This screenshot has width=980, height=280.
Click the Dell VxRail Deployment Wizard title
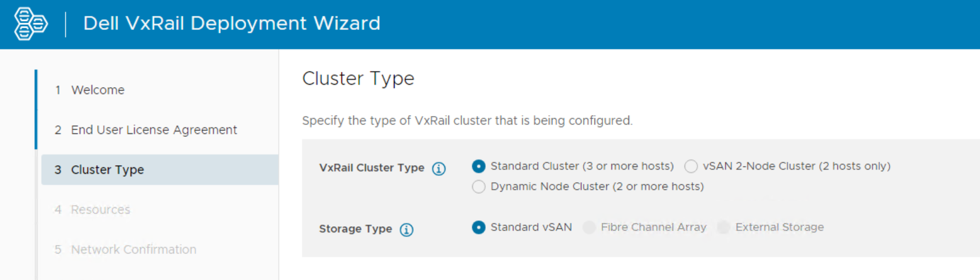coord(232,24)
